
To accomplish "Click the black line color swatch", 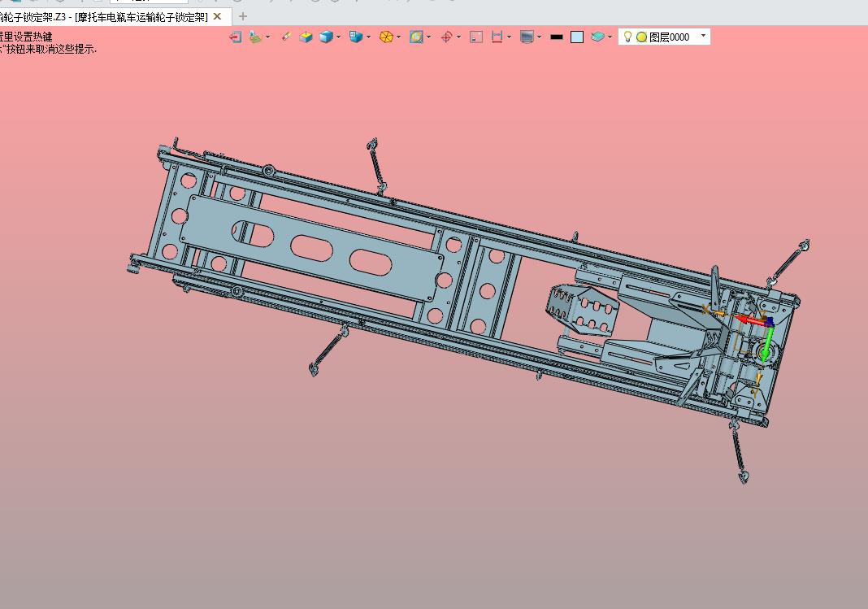I will pyautogui.click(x=557, y=37).
